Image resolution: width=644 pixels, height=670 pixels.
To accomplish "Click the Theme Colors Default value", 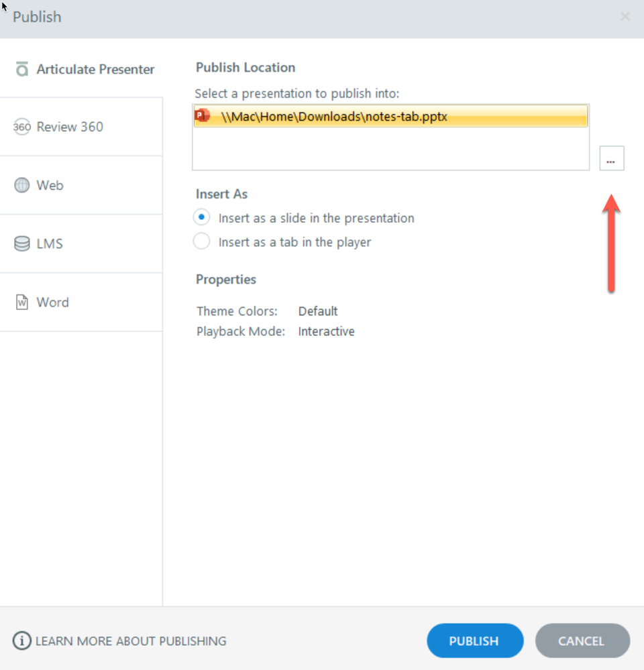I will (x=318, y=311).
